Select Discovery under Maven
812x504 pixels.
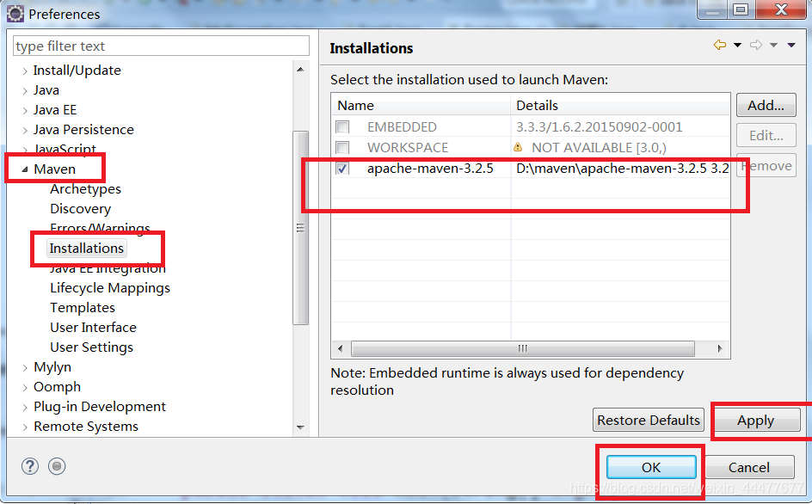click(x=80, y=209)
